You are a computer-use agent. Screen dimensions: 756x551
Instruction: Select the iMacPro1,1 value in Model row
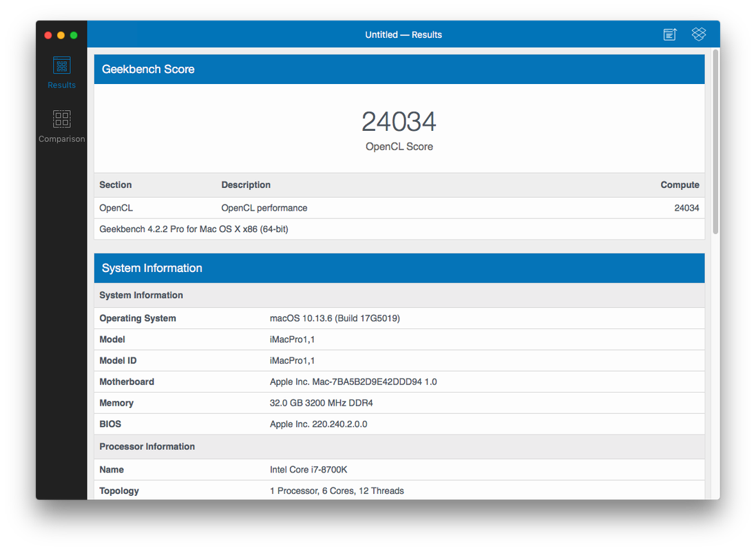point(292,340)
